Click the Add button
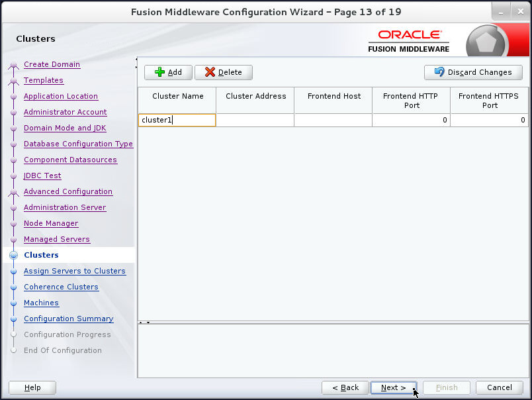The height and width of the screenshot is (400, 532). [x=168, y=72]
